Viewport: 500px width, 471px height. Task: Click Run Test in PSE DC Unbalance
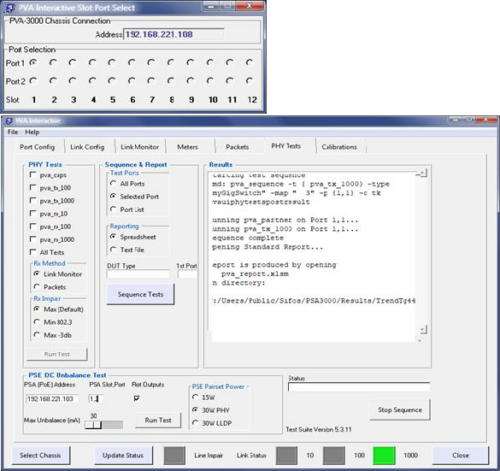coord(158,420)
